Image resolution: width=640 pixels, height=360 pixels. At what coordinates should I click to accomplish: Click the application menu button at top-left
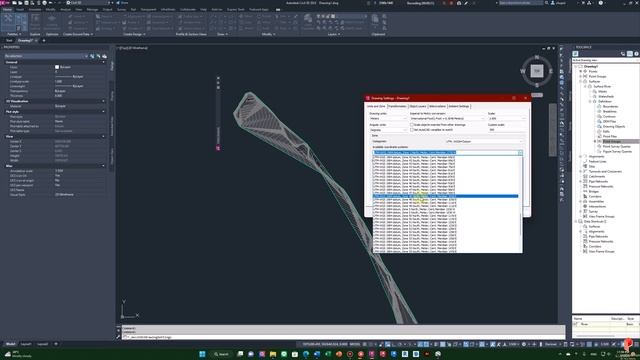(x=5, y=3)
